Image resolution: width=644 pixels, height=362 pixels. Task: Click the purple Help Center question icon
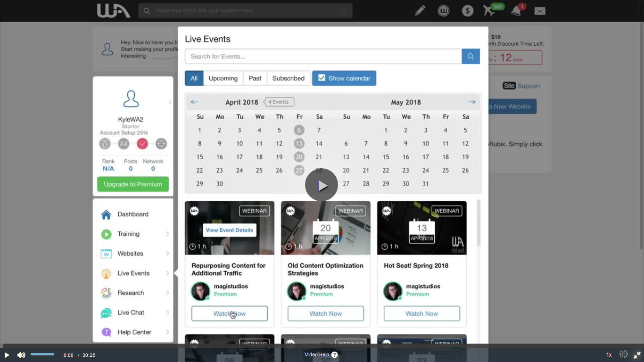coord(106,332)
